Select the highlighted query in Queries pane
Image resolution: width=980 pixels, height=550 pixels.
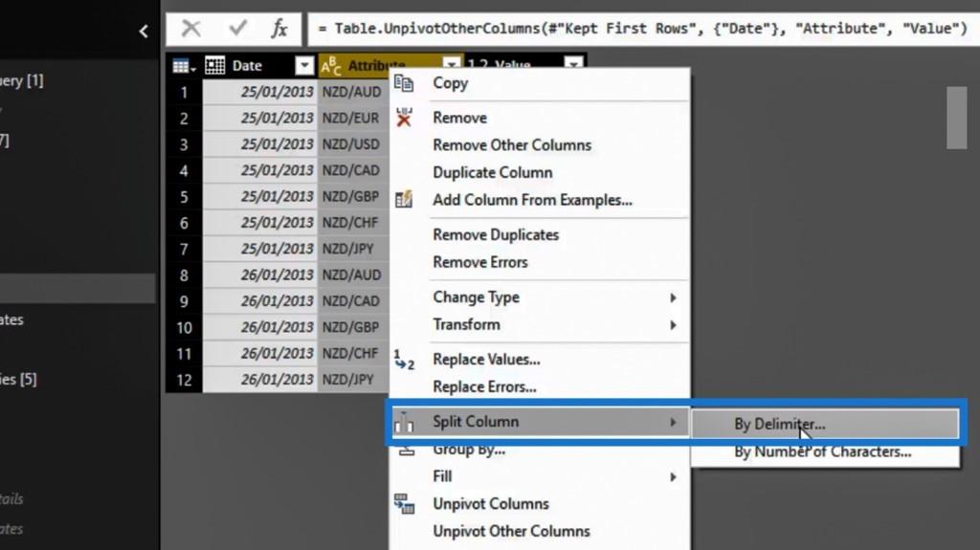tap(78, 289)
